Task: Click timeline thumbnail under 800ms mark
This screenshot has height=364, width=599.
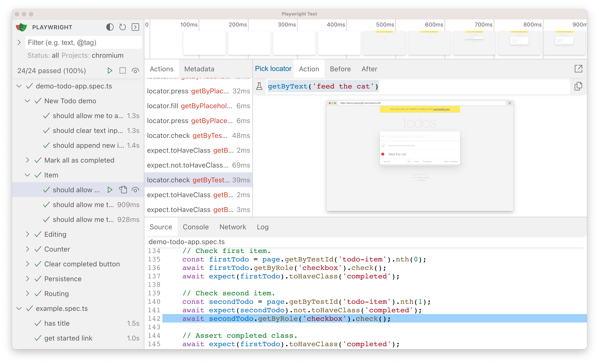Action: click(519, 43)
